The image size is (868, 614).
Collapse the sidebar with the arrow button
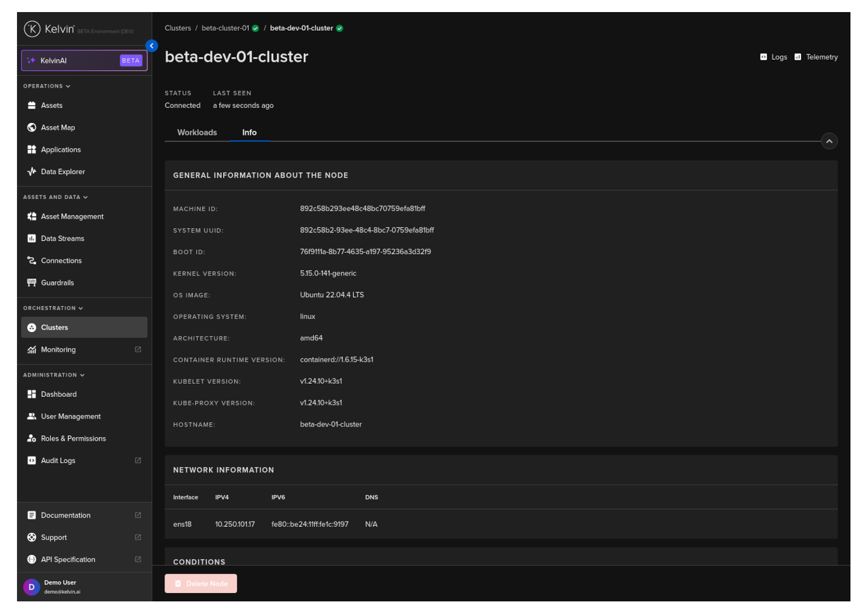pyautogui.click(x=152, y=46)
